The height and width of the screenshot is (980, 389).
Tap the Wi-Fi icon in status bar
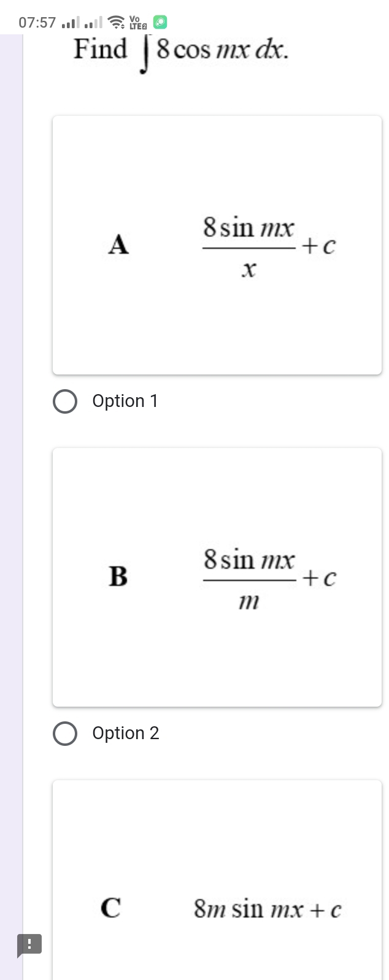pyautogui.click(x=115, y=23)
